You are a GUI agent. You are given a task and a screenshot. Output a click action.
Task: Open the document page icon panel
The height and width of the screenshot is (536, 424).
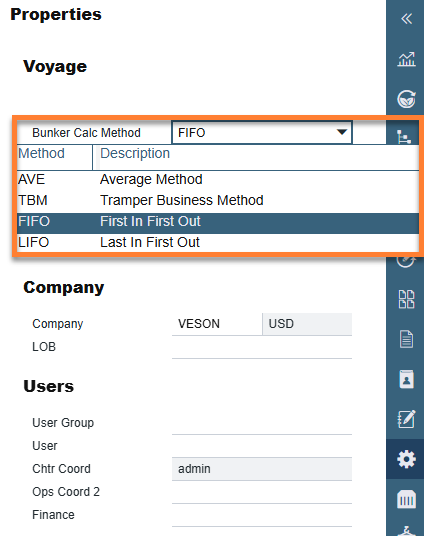point(406,339)
